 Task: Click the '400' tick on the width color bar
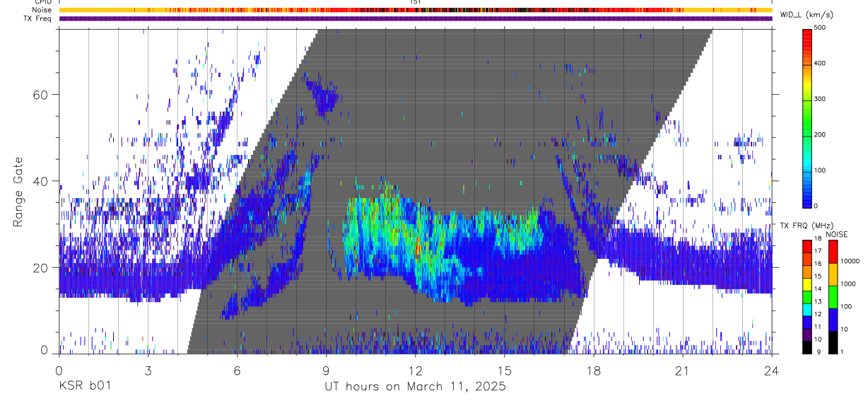tap(821, 64)
